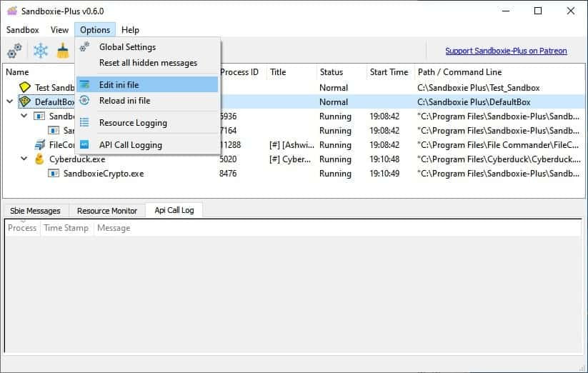Select Reset all hidden messages
588x373 pixels.
[x=147, y=63]
